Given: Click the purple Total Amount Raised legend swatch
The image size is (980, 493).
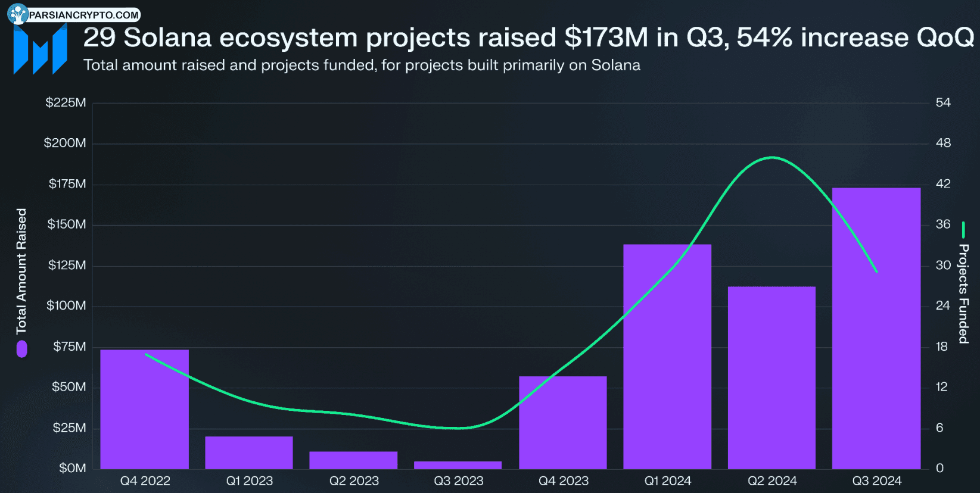Looking at the screenshot, I should click(x=22, y=349).
